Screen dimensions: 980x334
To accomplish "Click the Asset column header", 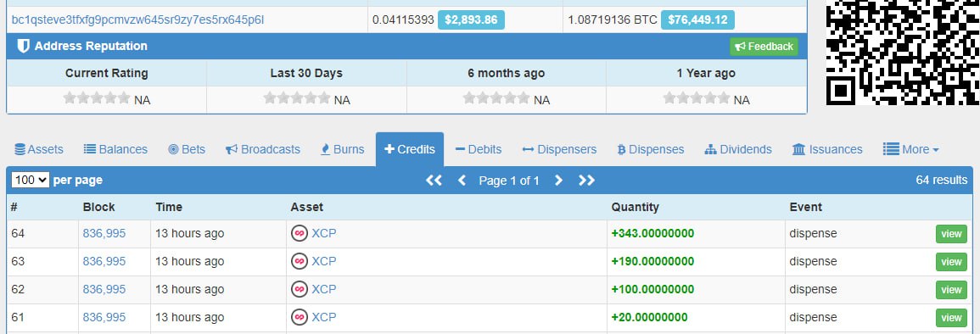I will (x=307, y=207).
